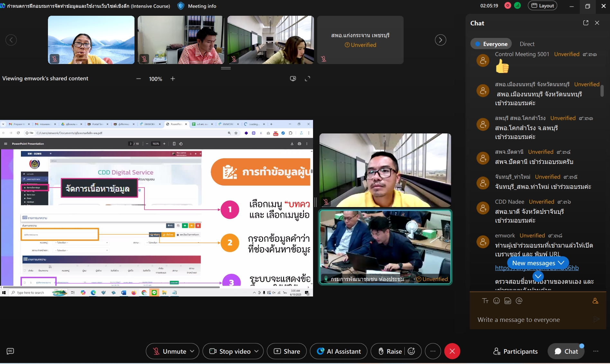Image resolution: width=610 pixels, height=364 pixels.
Task: Select the PowerPoin tab in shared browser
Action: point(177,124)
